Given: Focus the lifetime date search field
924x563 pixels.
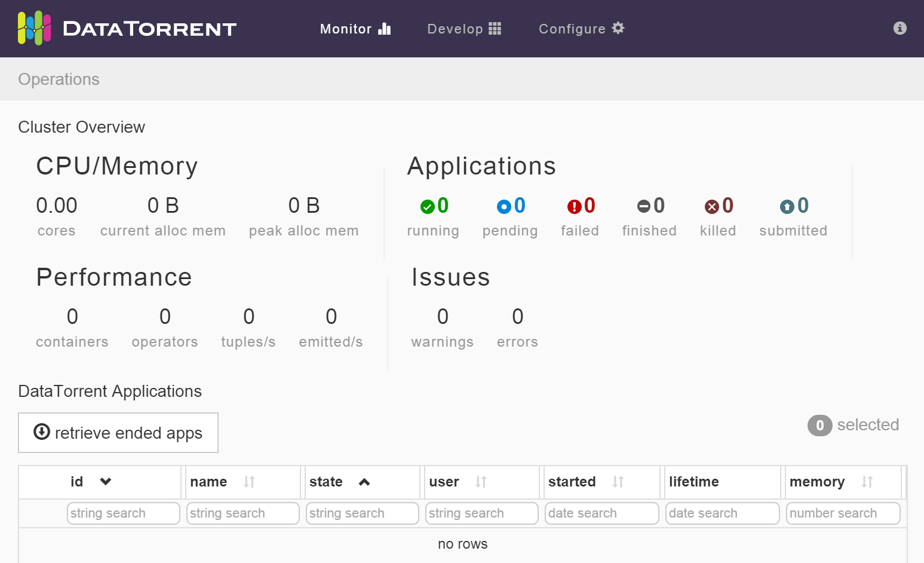Looking at the screenshot, I should [x=723, y=513].
